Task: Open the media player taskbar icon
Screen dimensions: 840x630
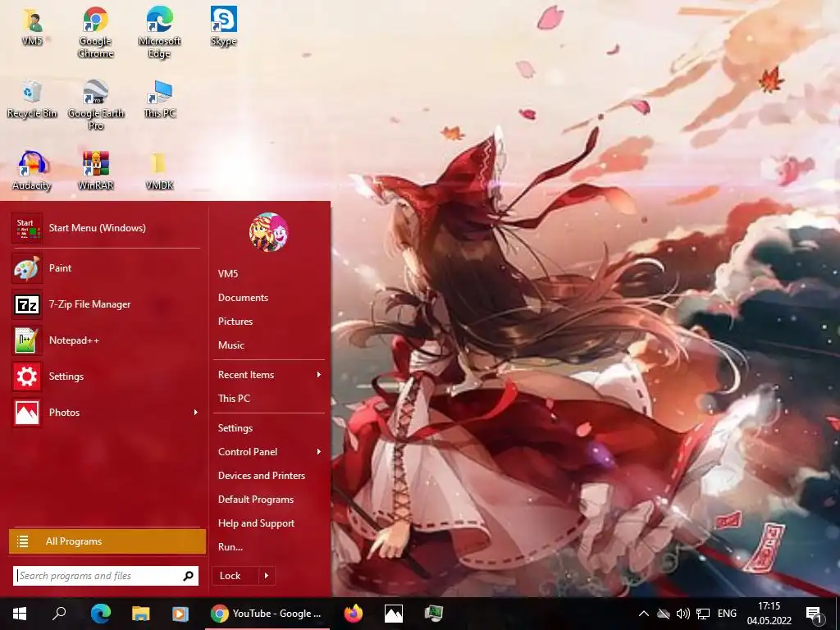Action: tap(180, 614)
